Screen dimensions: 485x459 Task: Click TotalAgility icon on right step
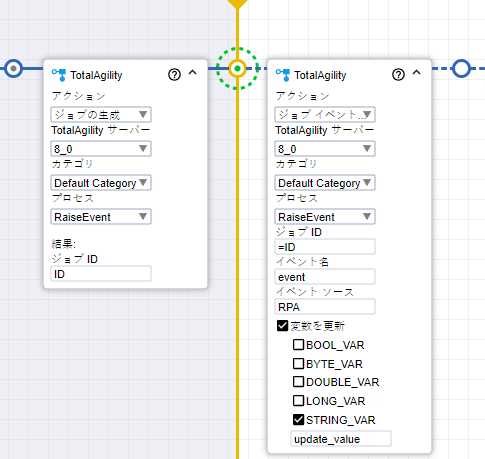coord(283,75)
